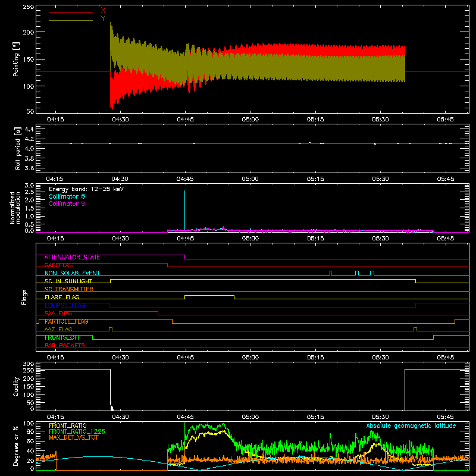476x476 pixels.
Task: Click the tall cyan Collimator 8 spike
Action: 184,210
